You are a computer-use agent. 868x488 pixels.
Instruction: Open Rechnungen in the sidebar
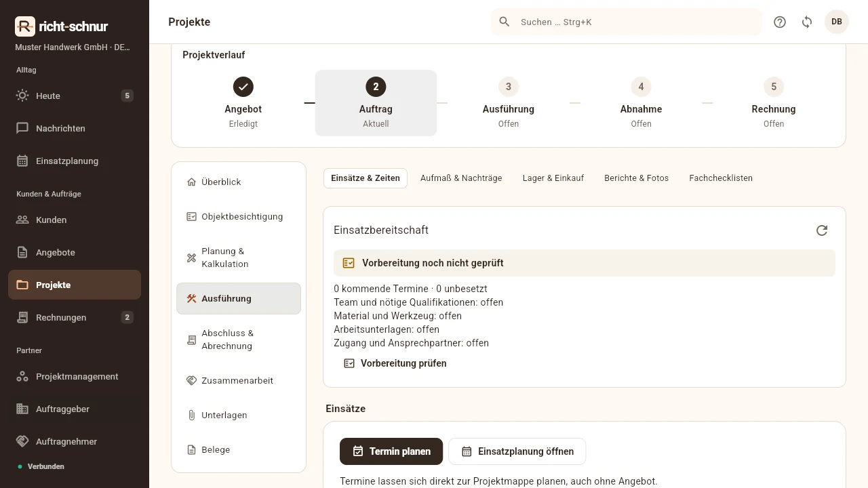click(75, 317)
